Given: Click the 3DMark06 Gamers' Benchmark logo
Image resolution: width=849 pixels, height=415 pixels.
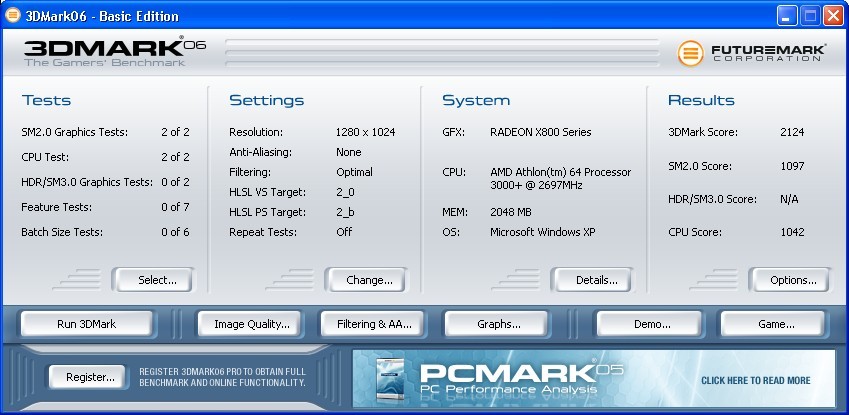Looking at the screenshot, I should [115, 51].
